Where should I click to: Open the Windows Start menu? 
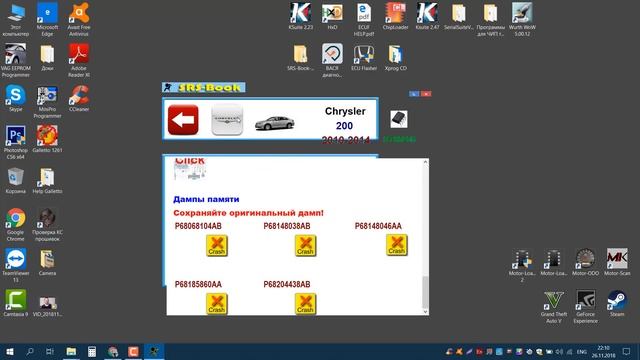(x=10, y=351)
